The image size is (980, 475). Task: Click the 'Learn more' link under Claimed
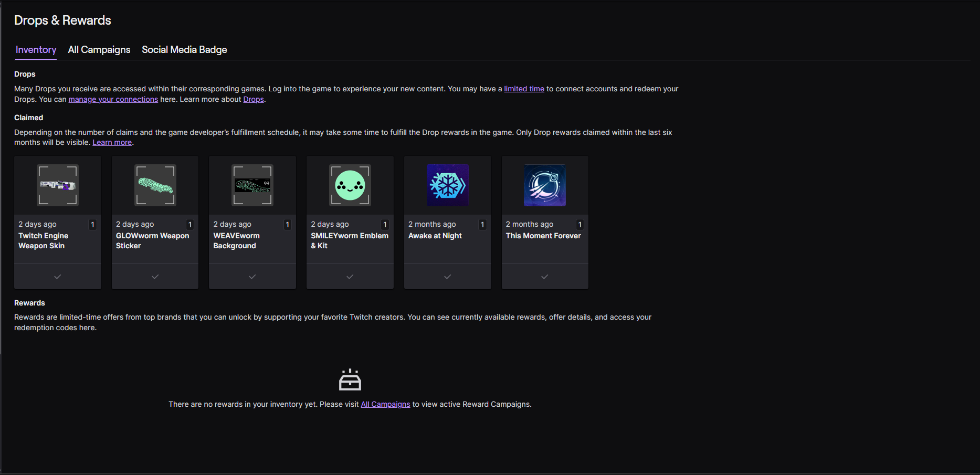[x=112, y=143]
